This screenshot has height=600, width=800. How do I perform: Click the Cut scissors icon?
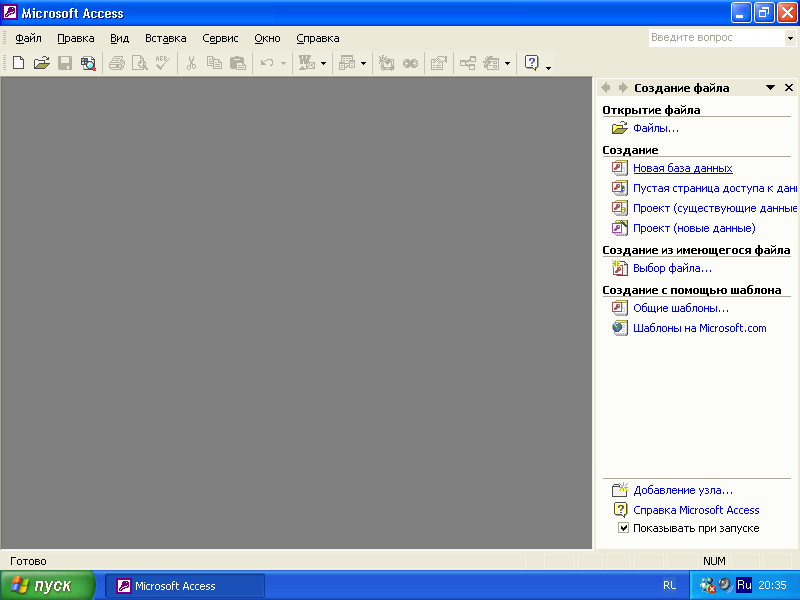pyautogui.click(x=191, y=63)
